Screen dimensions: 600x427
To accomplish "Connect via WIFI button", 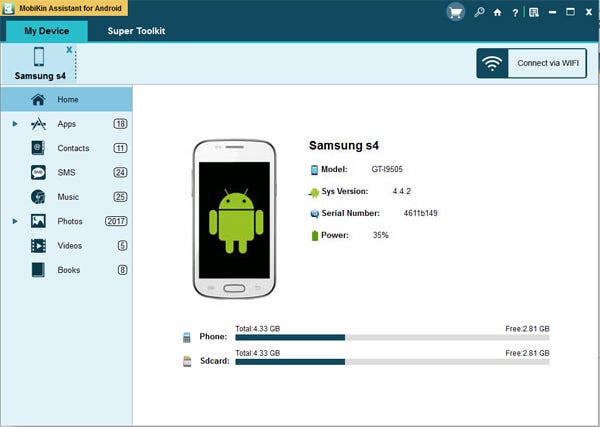I will pyautogui.click(x=532, y=63).
